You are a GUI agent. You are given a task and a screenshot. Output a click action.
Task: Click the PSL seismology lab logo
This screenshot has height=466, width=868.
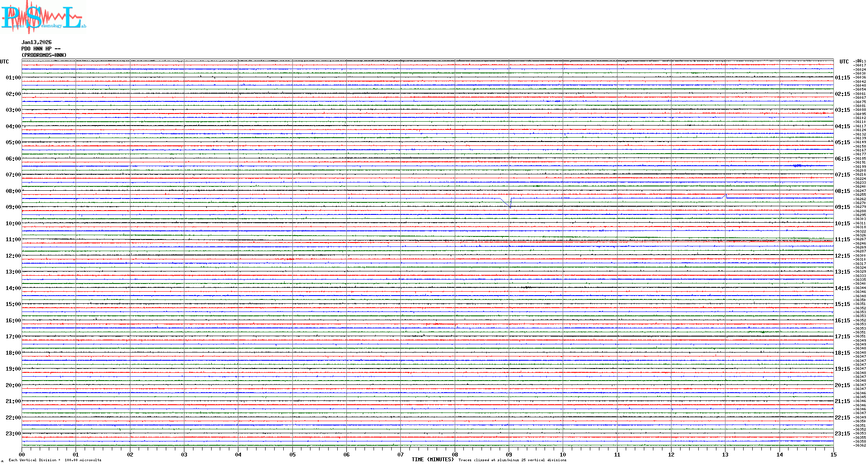point(43,17)
